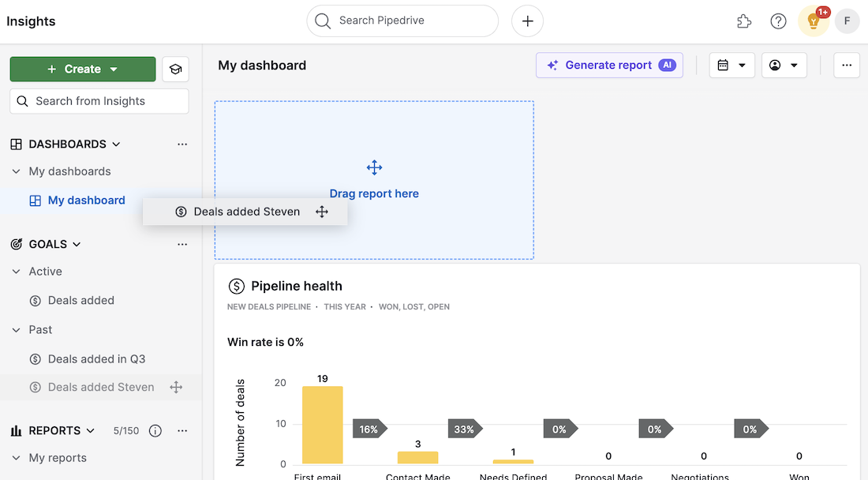Open the Deals added active goal
The width and height of the screenshot is (868, 480).
[x=80, y=301]
